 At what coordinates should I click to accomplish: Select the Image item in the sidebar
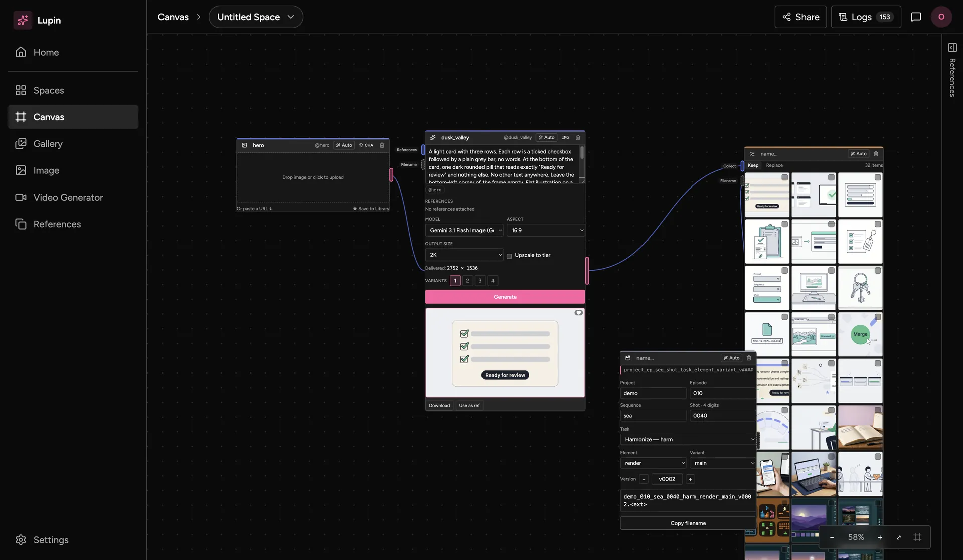click(x=73, y=170)
